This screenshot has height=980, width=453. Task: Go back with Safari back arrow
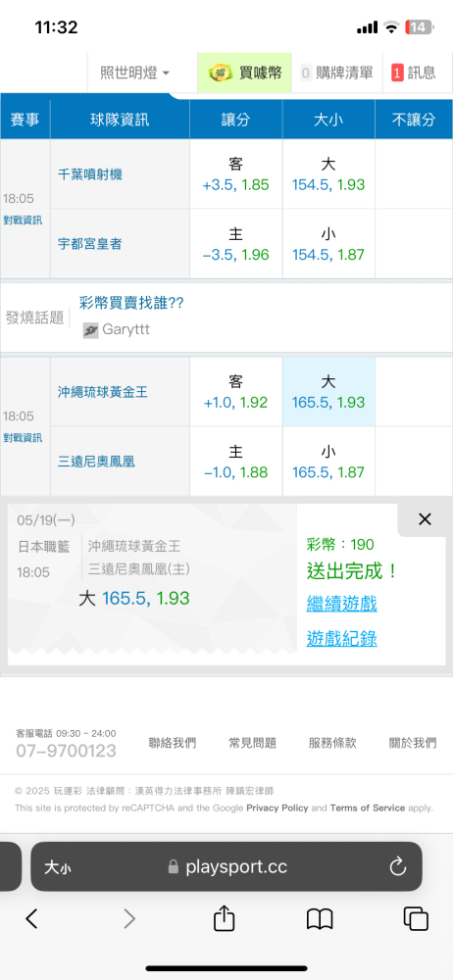point(32,919)
